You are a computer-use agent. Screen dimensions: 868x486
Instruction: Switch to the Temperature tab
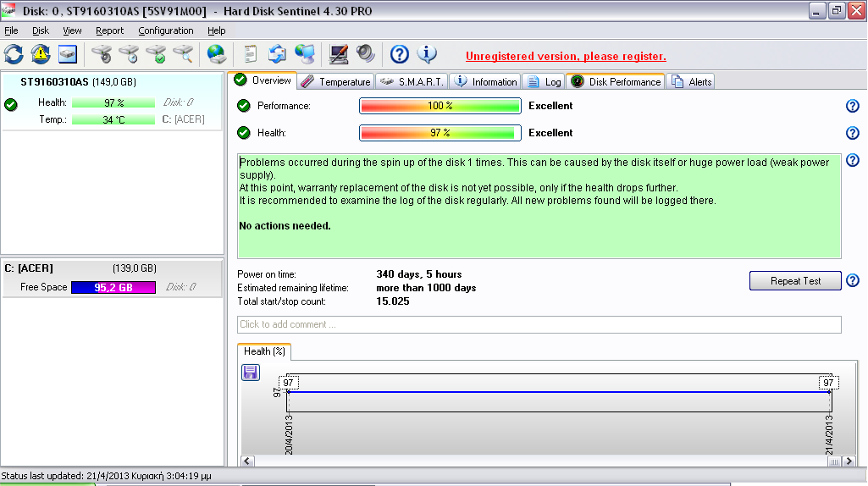pos(336,82)
